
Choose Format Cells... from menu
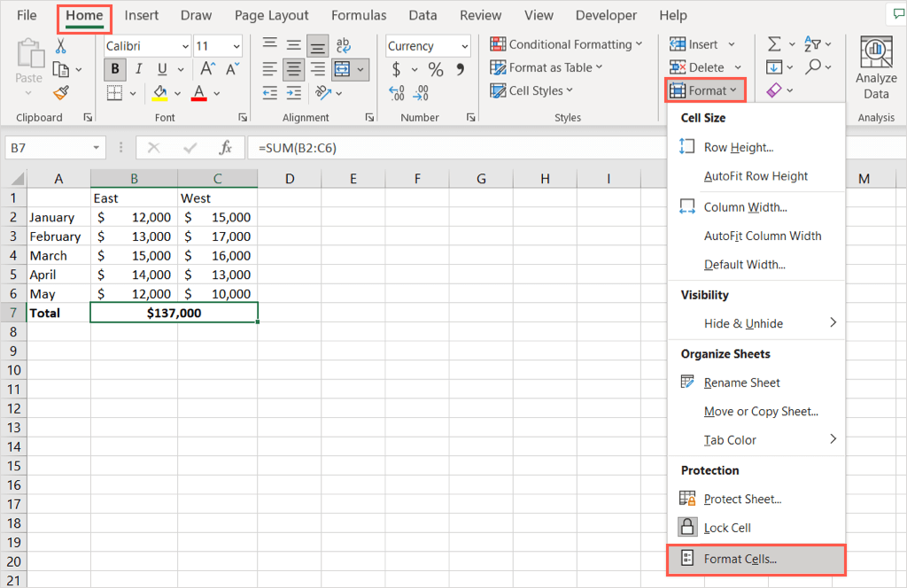[x=756, y=559]
